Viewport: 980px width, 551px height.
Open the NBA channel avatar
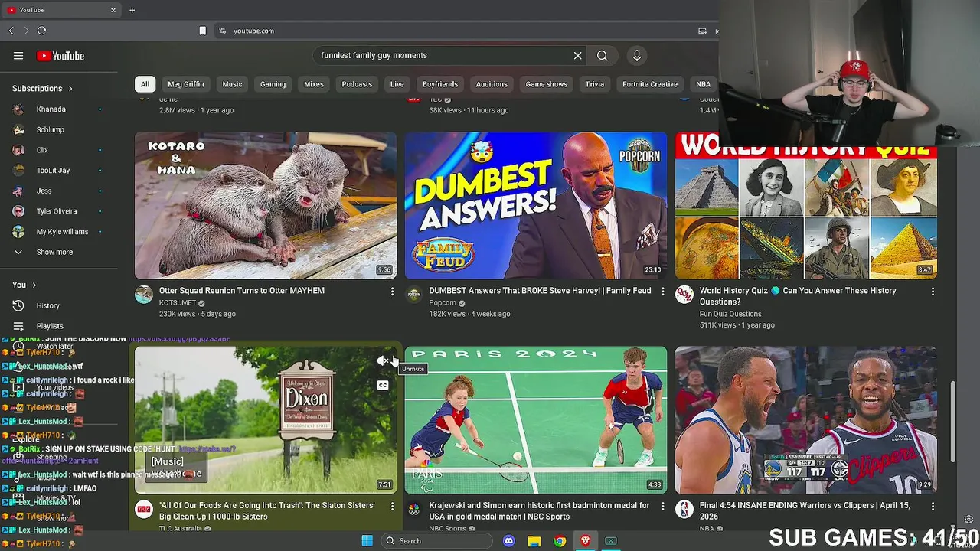click(x=684, y=509)
